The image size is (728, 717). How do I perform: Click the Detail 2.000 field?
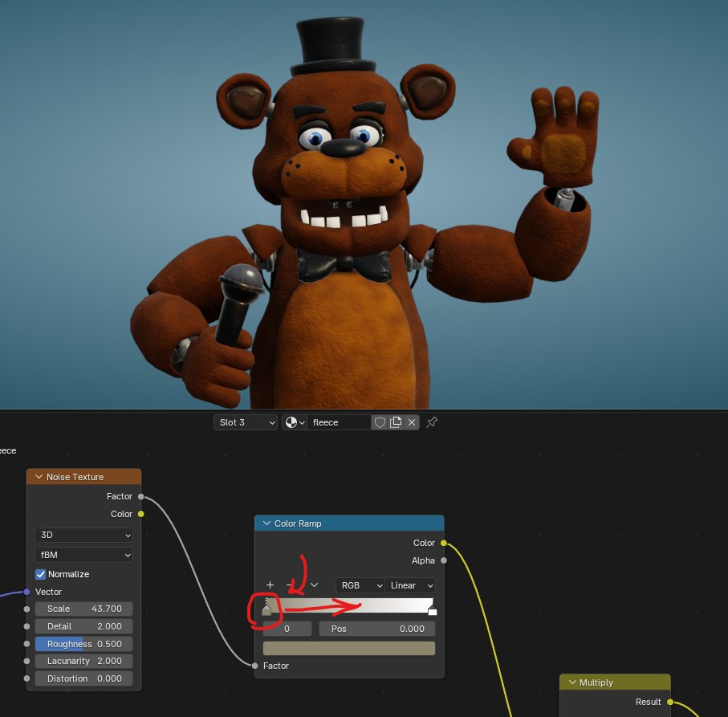coord(83,626)
